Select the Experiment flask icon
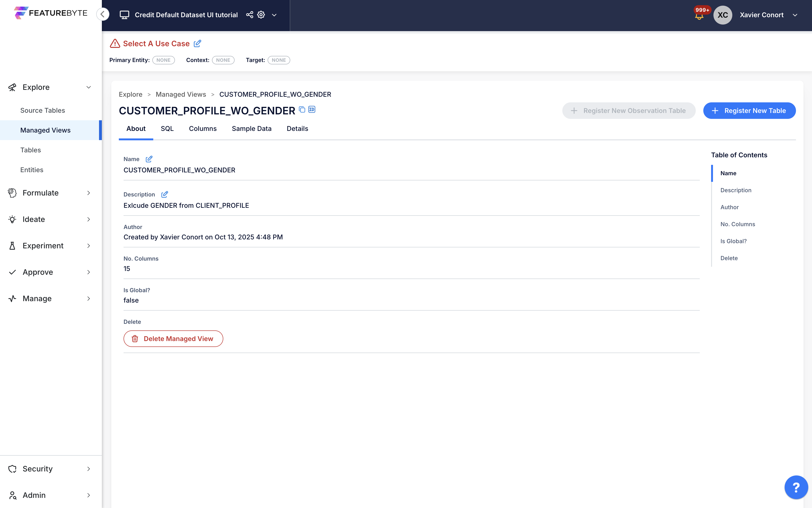Viewport: 812px width, 508px height. tap(12, 246)
